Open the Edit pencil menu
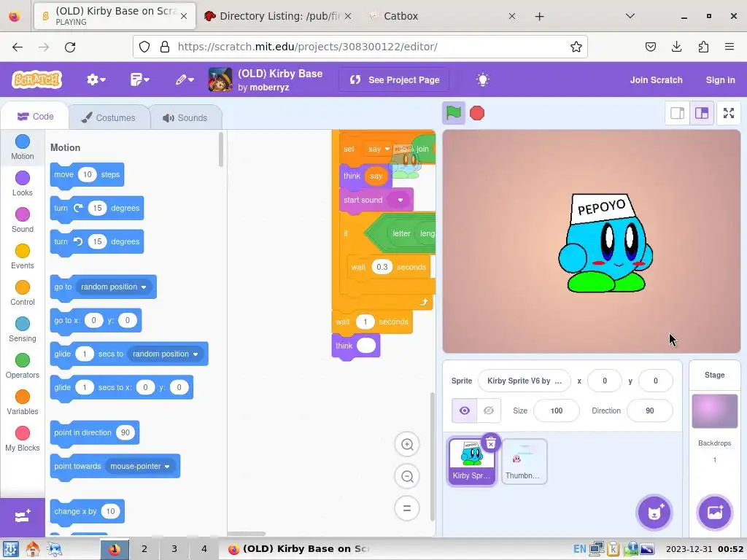 [x=185, y=79]
